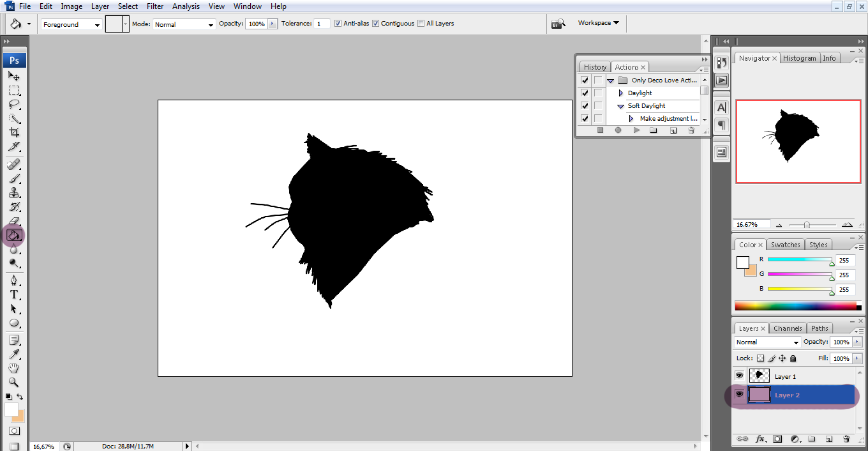Select the Move tool
The image size is (868, 451).
[x=14, y=76]
